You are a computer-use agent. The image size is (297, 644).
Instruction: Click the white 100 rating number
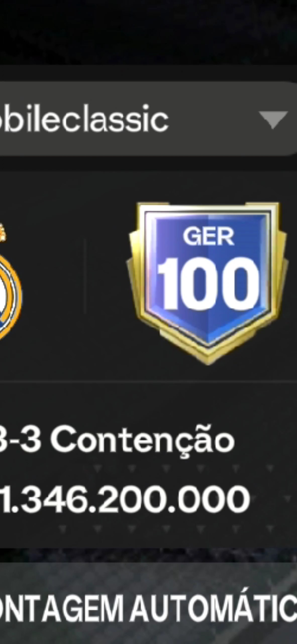click(x=208, y=284)
